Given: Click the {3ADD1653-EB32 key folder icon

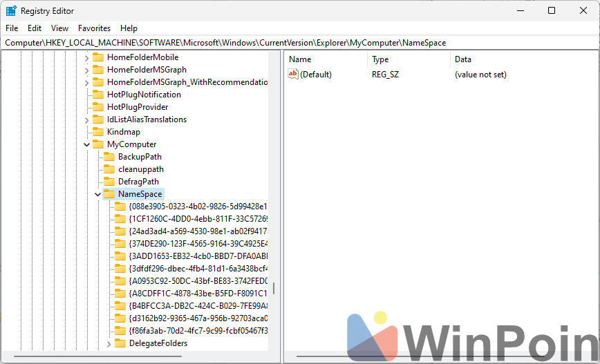Looking at the screenshot, I should (x=120, y=256).
